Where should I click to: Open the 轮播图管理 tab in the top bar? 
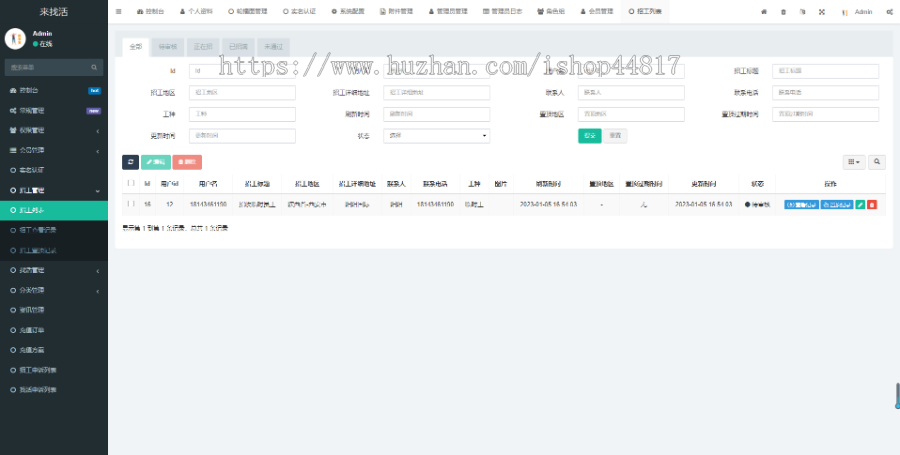[x=248, y=11]
